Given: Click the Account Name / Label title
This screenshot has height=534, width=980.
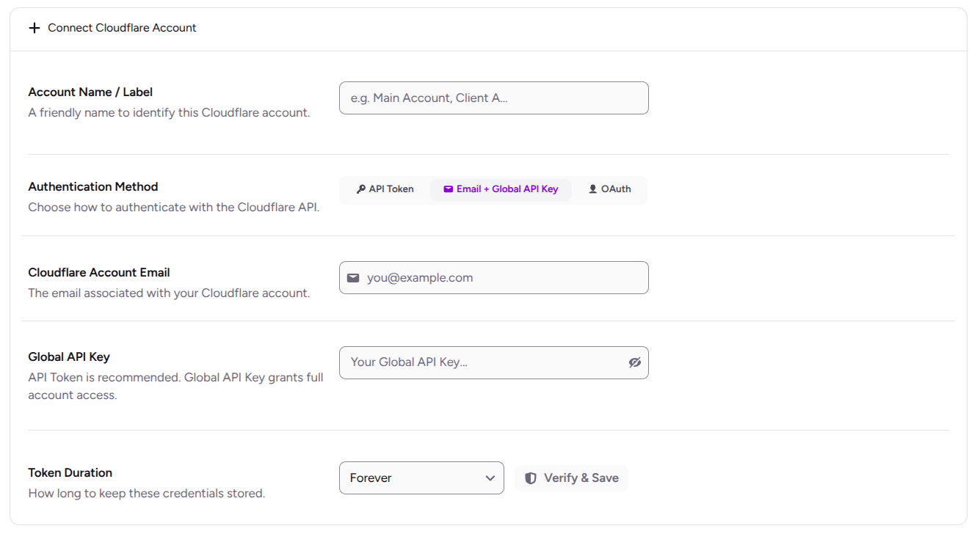Looking at the screenshot, I should point(90,92).
